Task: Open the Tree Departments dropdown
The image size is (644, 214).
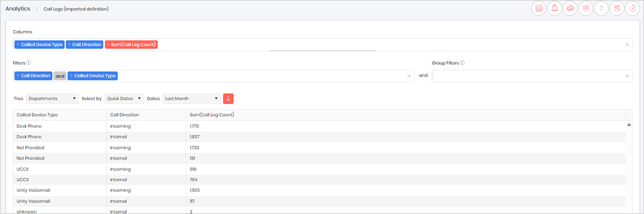Action: click(53, 98)
